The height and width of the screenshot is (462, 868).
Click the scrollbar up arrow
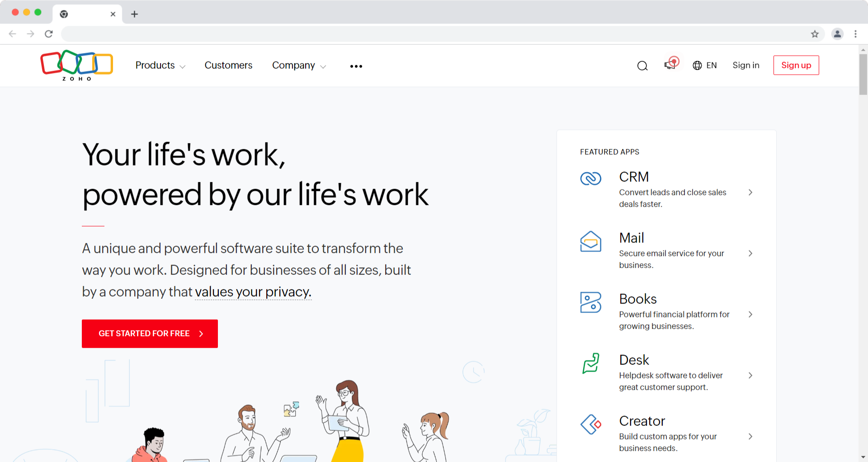click(x=863, y=50)
